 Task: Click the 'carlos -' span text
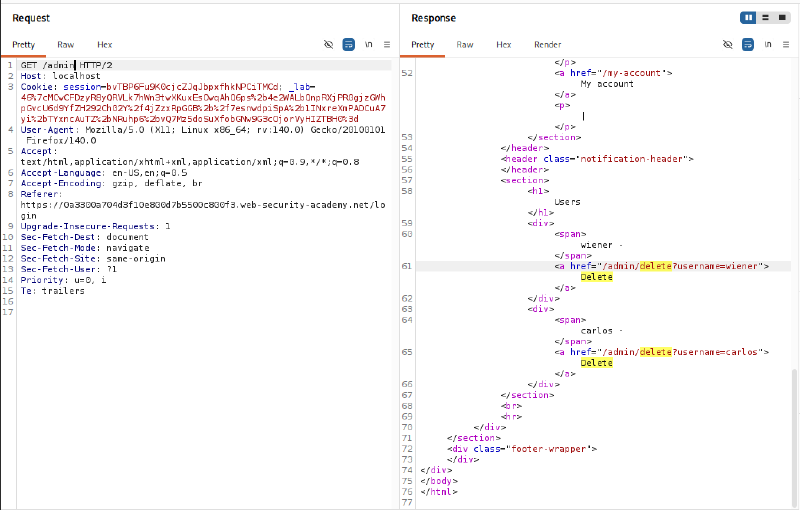602,330
